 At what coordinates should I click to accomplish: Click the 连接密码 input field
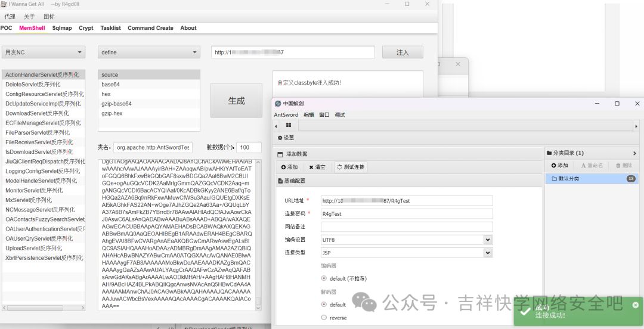(x=407, y=214)
